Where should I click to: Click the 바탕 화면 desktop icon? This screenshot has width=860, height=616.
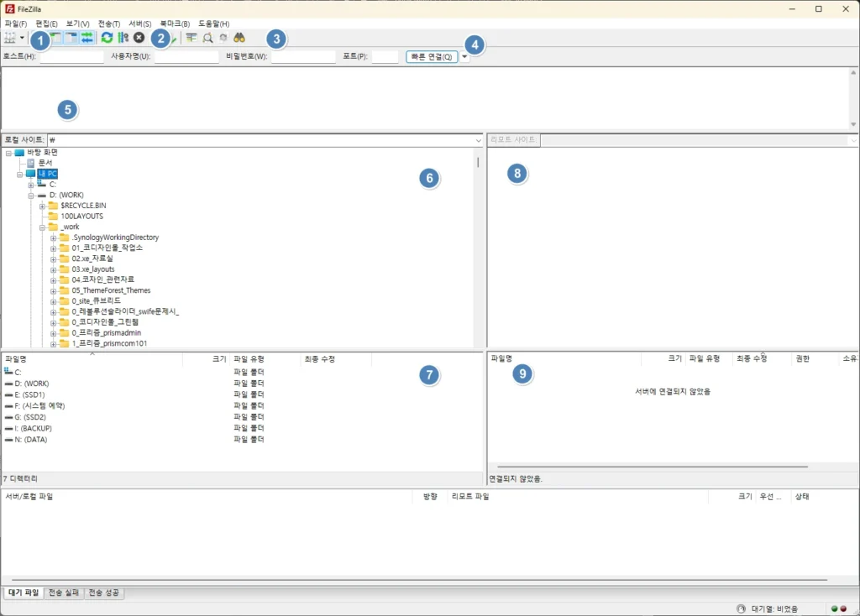click(20, 153)
